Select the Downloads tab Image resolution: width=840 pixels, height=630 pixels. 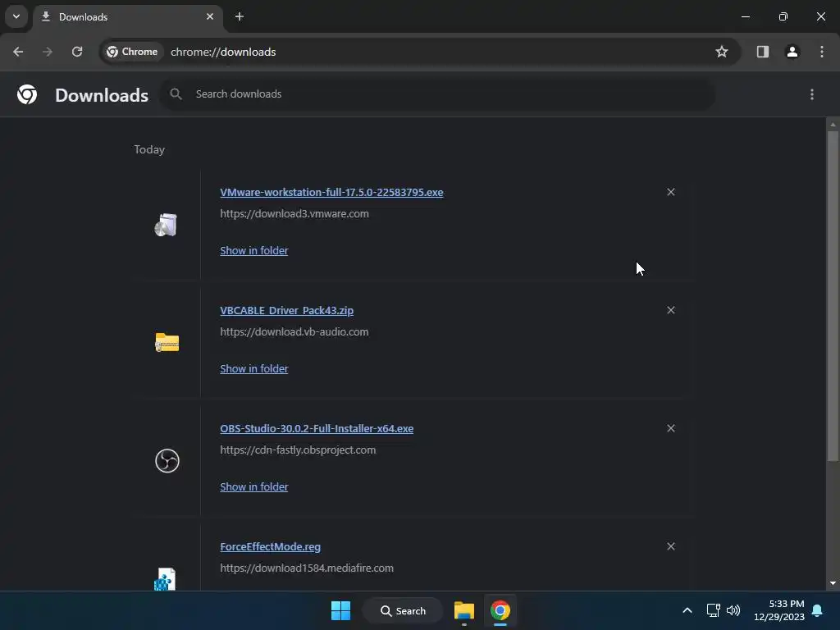pyautogui.click(x=128, y=16)
